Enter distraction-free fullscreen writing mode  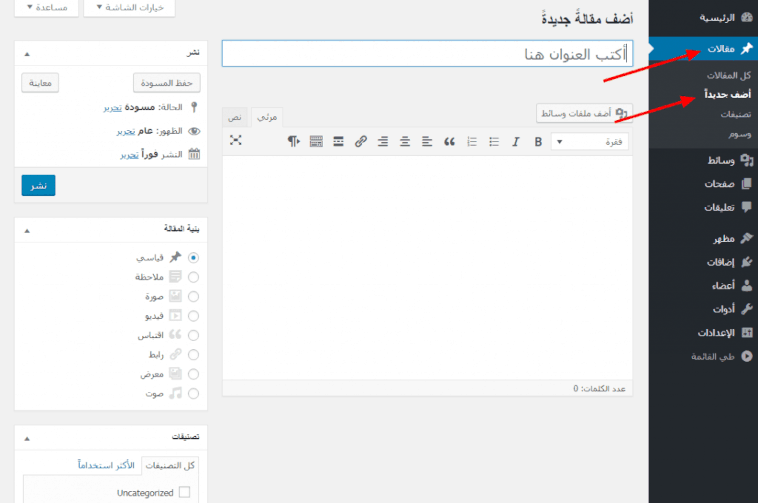point(236,141)
